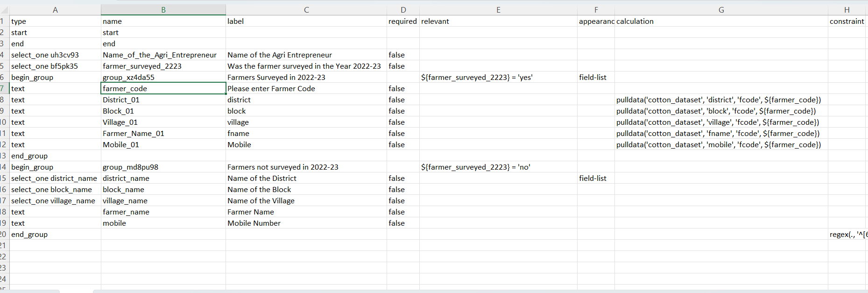This screenshot has height=293, width=868.
Task: Select relevant cell with farmer_surveyed_2223 = 'no'
Action: click(x=498, y=167)
